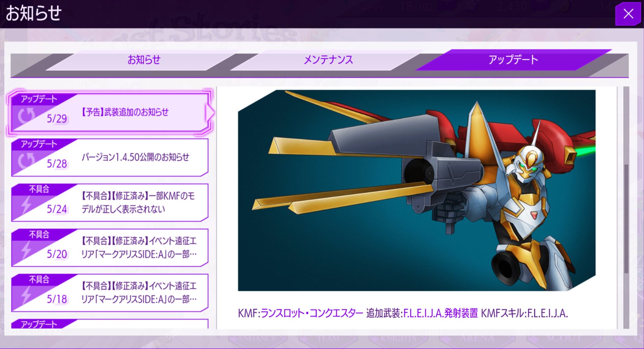Select the partially visible アップデート entry at list bottom

tap(109, 324)
